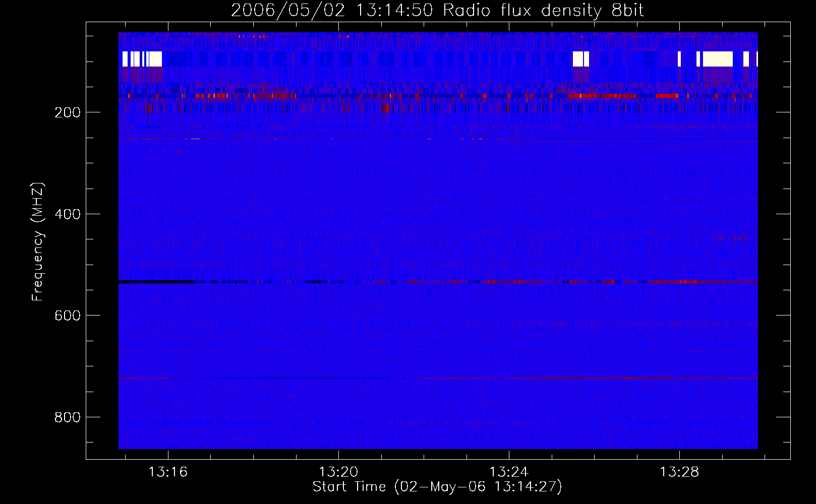Click the 13:20 time tick label

338,472
